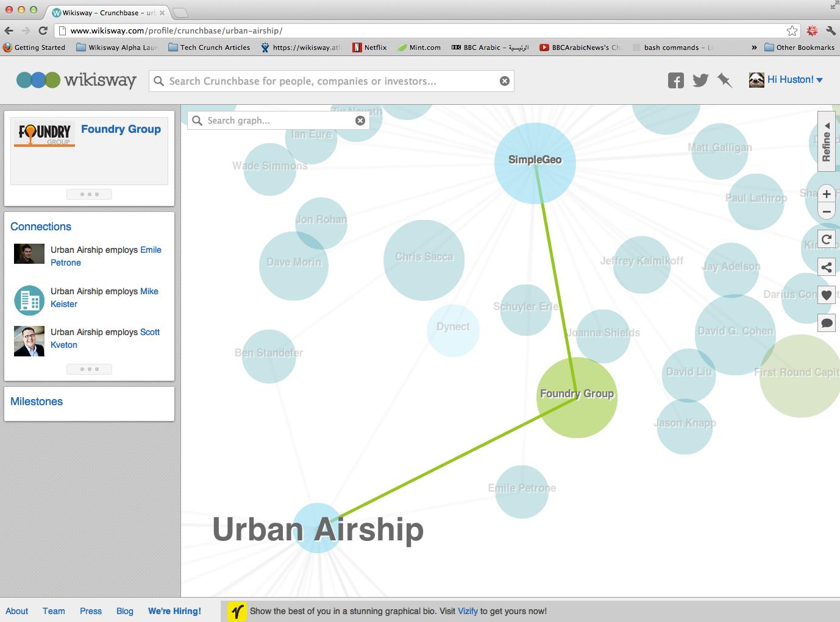Image resolution: width=840 pixels, height=622 pixels.
Task: Expand the Foundry Group info card dots
Action: pyautogui.click(x=89, y=194)
